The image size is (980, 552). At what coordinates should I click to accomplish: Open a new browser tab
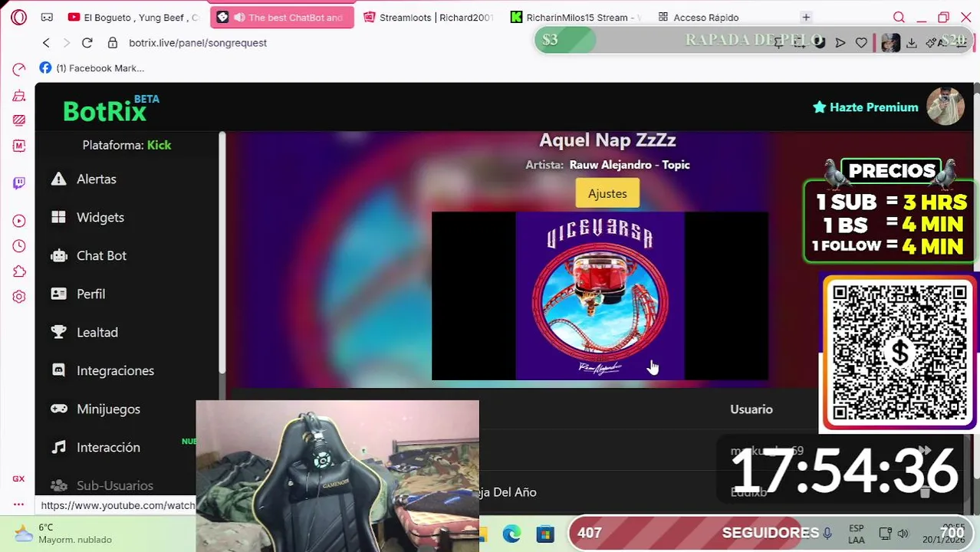pos(806,17)
